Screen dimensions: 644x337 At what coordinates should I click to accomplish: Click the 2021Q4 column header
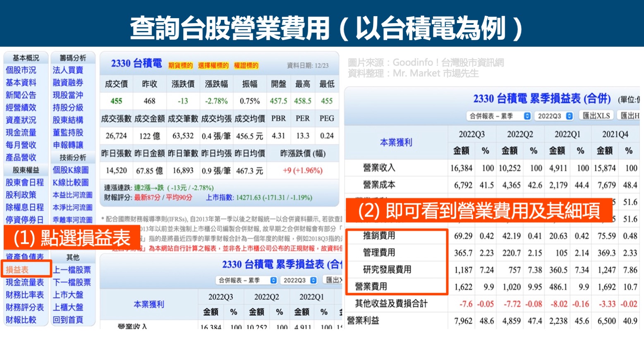(615, 134)
